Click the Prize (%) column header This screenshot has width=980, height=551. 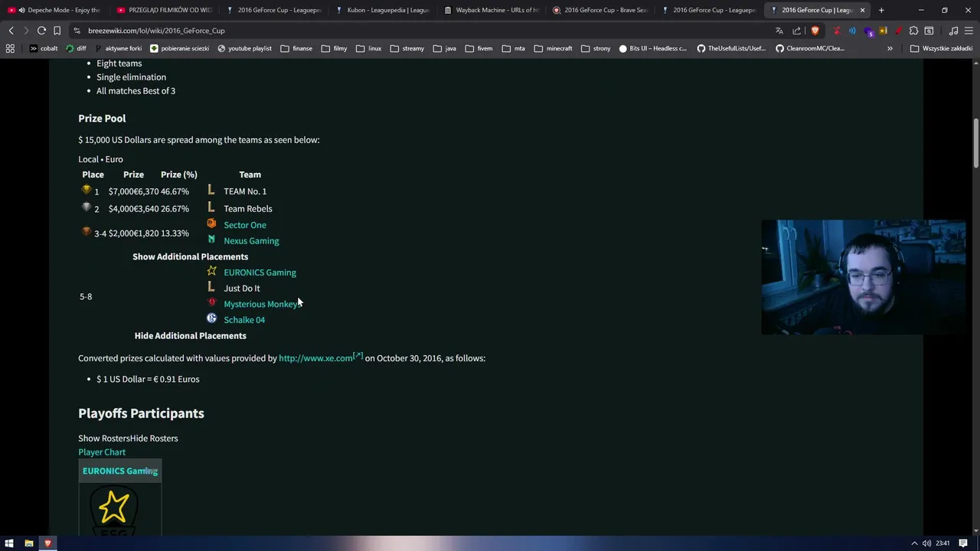[x=179, y=174]
